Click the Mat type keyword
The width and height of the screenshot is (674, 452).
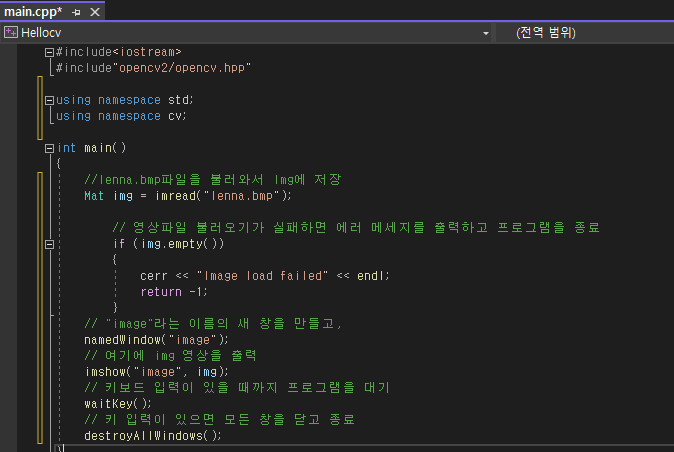[x=94, y=196]
